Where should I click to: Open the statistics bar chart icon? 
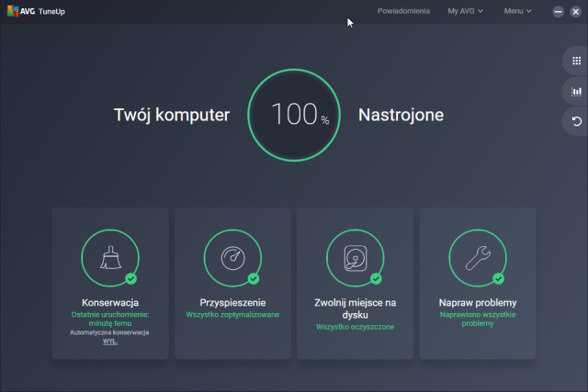576,91
